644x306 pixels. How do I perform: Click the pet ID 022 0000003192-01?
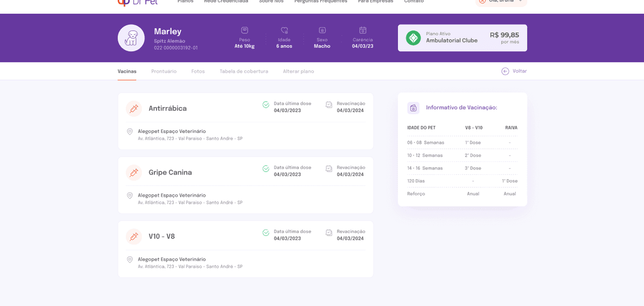click(x=176, y=48)
